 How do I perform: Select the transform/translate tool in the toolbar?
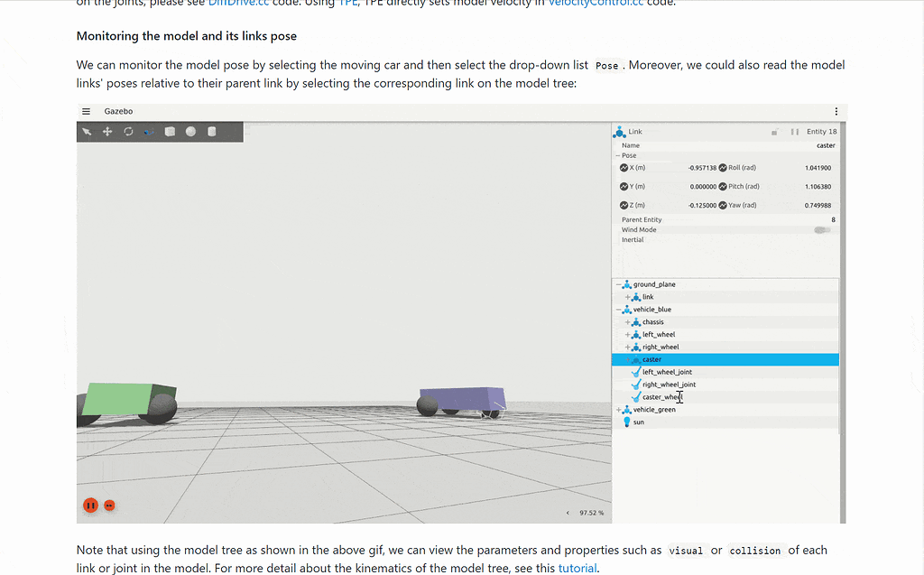pyautogui.click(x=107, y=132)
